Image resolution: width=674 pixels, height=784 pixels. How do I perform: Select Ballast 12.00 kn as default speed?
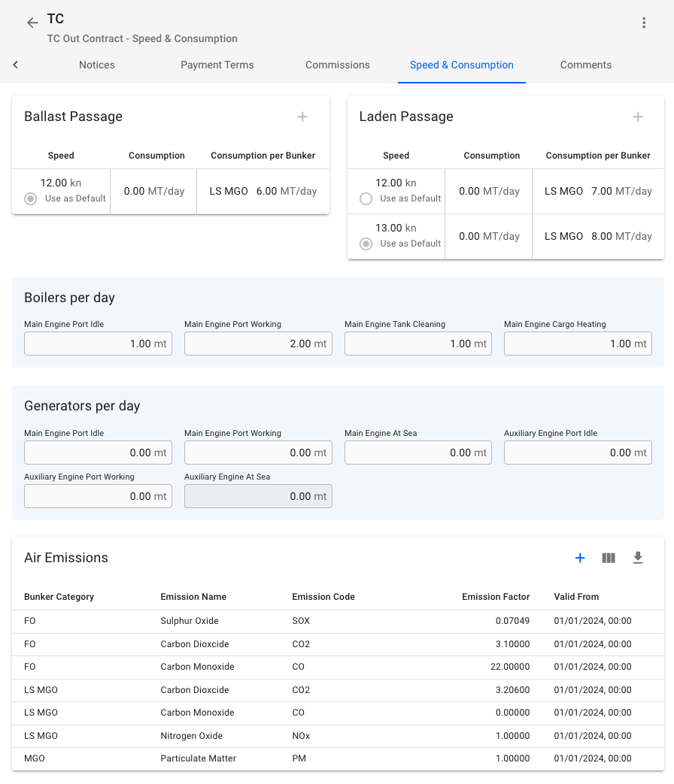coord(31,198)
